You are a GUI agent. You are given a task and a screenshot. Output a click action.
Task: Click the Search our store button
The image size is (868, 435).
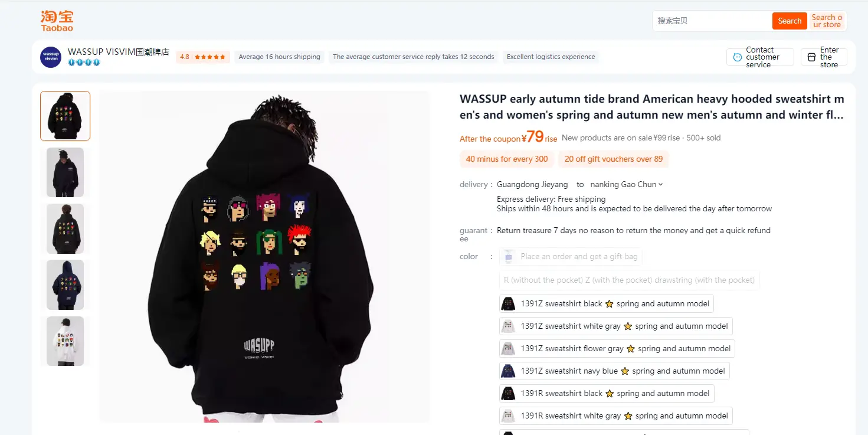(x=827, y=21)
